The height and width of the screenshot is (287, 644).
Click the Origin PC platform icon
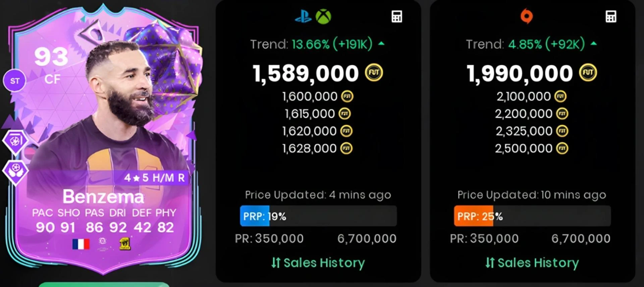tap(526, 16)
